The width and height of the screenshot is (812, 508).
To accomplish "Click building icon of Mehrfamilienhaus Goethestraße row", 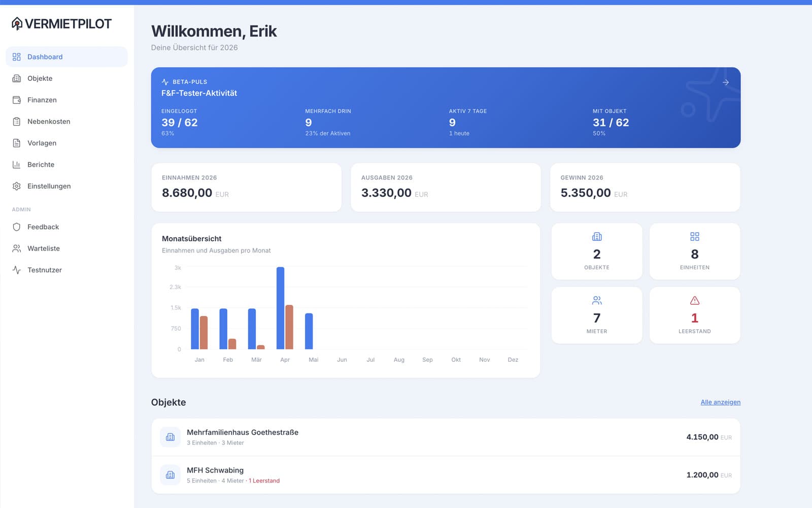I will point(171,437).
